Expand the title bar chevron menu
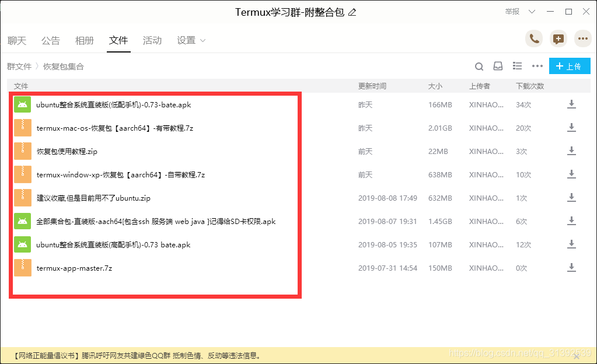The height and width of the screenshot is (364, 597). (x=532, y=12)
